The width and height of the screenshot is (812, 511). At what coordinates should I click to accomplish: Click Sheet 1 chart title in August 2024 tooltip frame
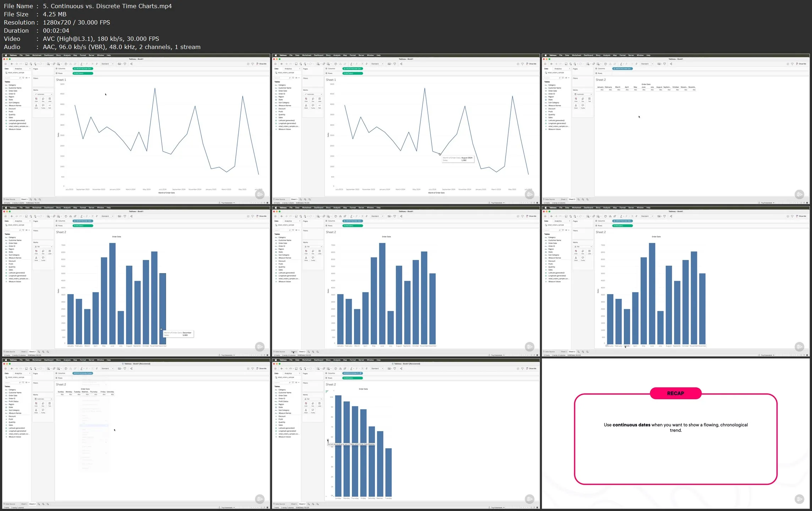[331, 80]
